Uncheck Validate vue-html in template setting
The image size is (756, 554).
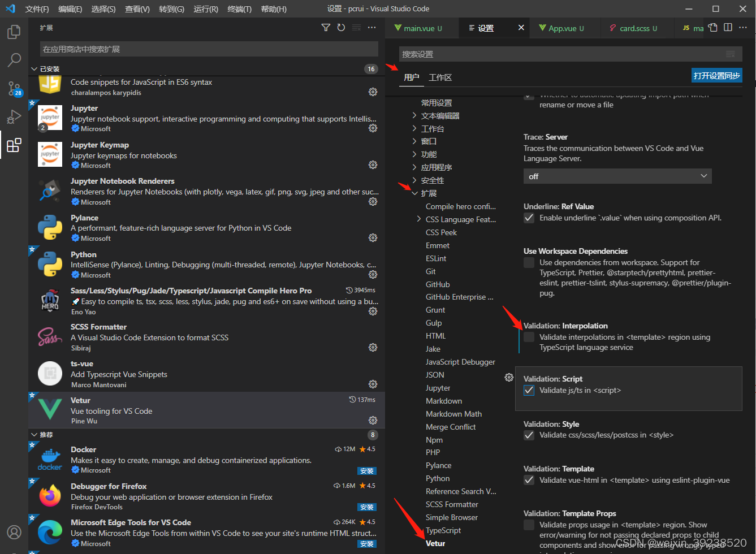[529, 480]
